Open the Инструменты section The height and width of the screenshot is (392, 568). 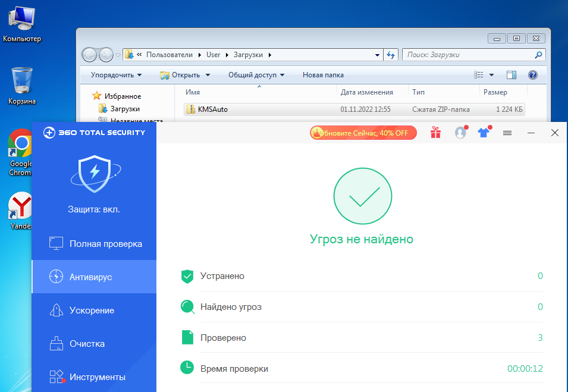(94, 377)
